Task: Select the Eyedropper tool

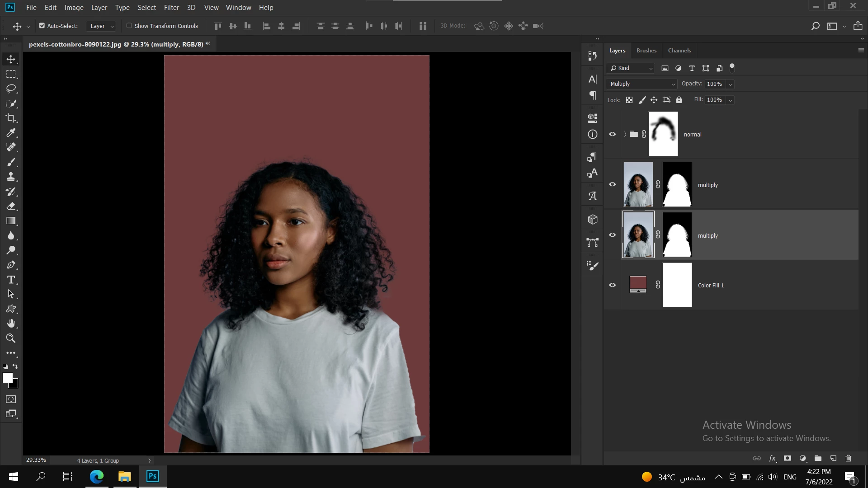Action: click(x=11, y=133)
